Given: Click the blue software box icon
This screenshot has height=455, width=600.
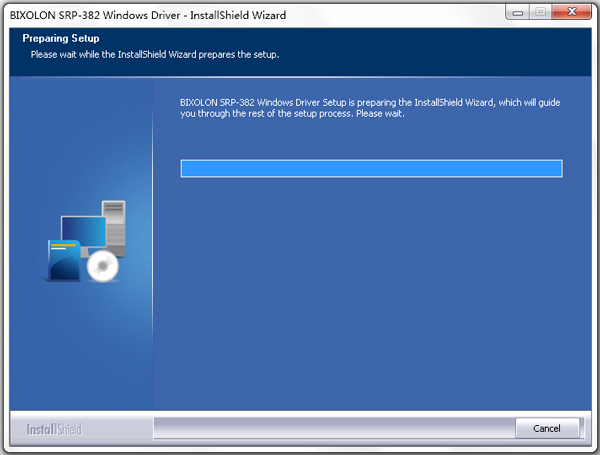Looking at the screenshot, I should coord(64,260).
